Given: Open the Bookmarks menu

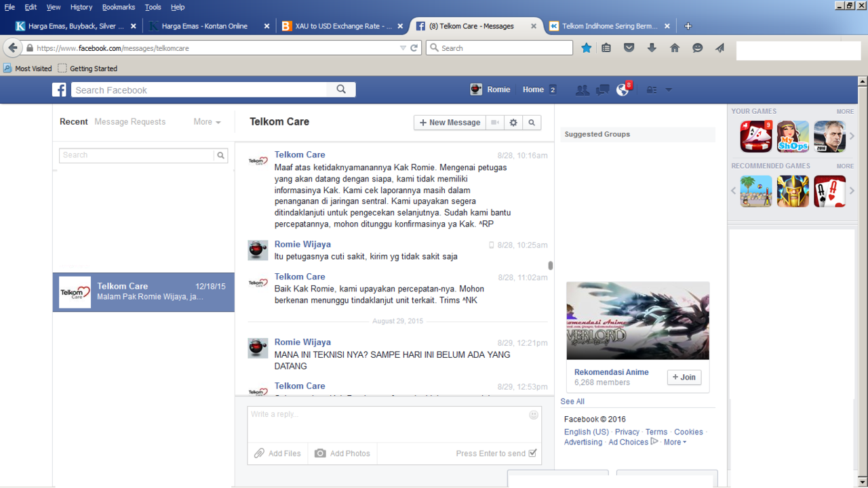Looking at the screenshot, I should (x=119, y=7).
